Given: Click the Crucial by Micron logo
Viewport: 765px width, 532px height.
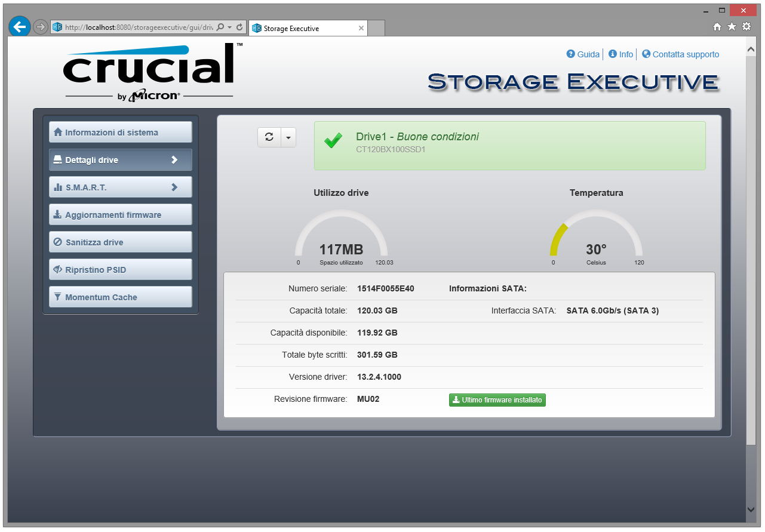Looking at the screenshot, I should (152, 72).
